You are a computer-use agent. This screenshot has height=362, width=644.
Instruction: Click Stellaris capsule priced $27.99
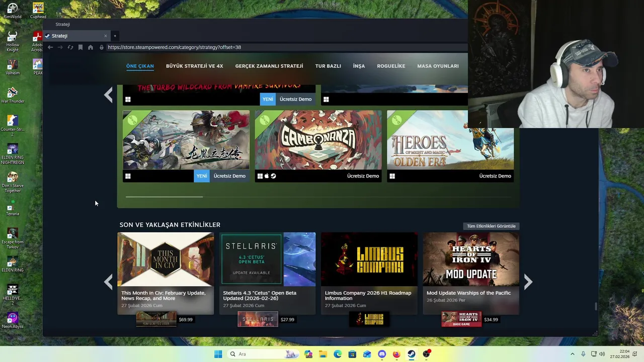pos(258,319)
